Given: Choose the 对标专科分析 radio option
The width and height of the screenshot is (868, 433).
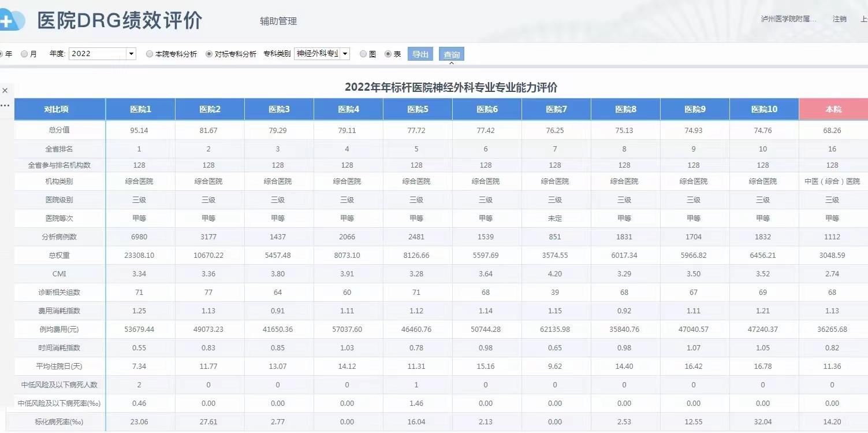Looking at the screenshot, I should [209, 54].
